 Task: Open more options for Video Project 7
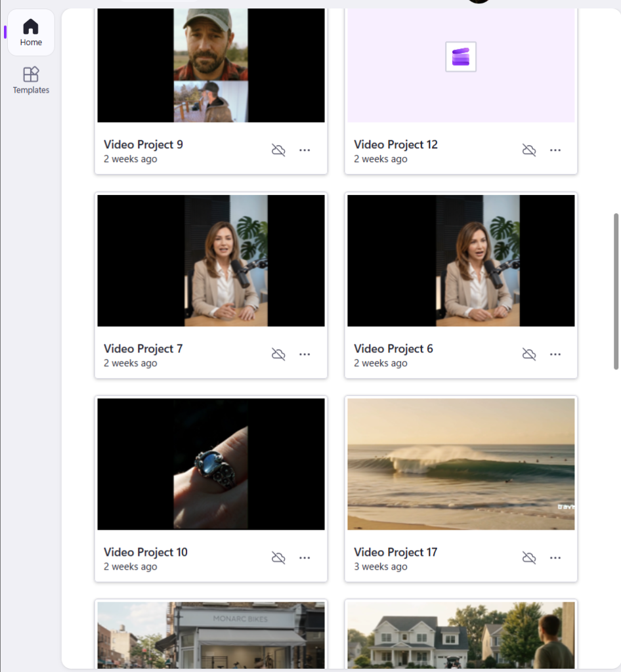[x=305, y=354]
